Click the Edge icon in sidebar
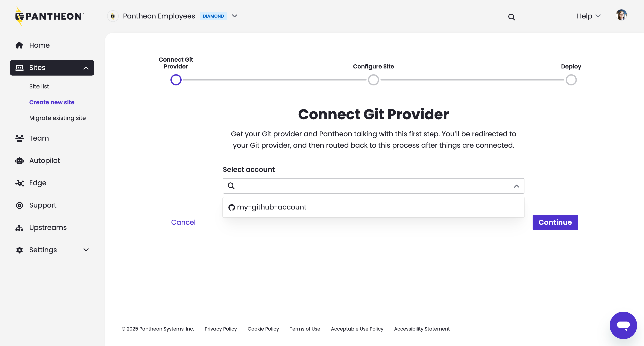The height and width of the screenshot is (346, 644). point(20,183)
